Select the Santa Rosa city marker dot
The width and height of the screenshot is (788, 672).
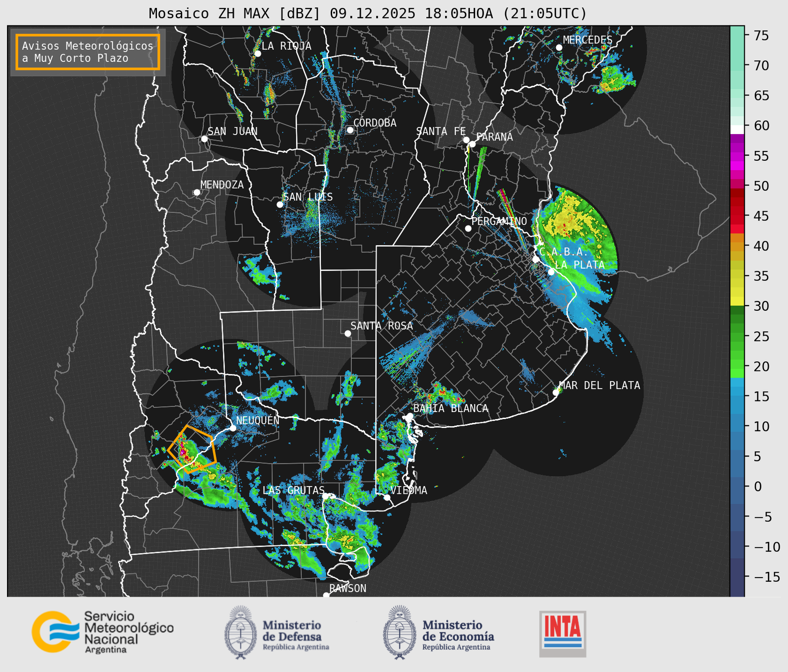[x=348, y=333]
